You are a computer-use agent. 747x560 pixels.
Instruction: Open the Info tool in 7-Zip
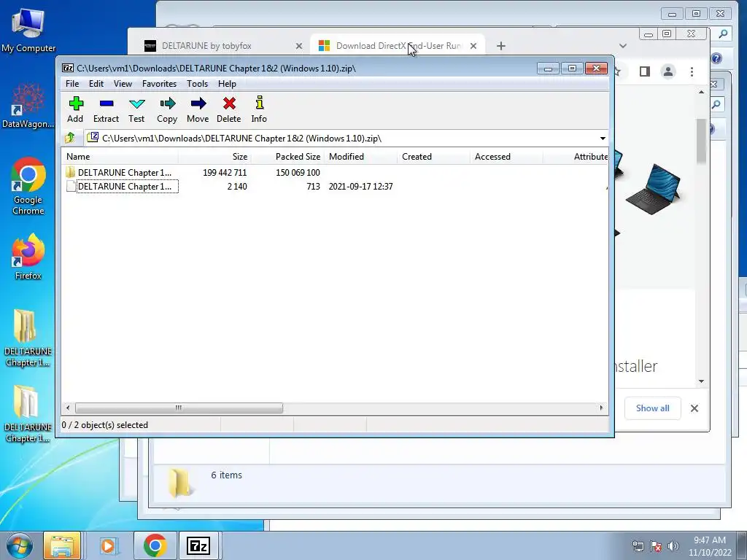[259, 109]
